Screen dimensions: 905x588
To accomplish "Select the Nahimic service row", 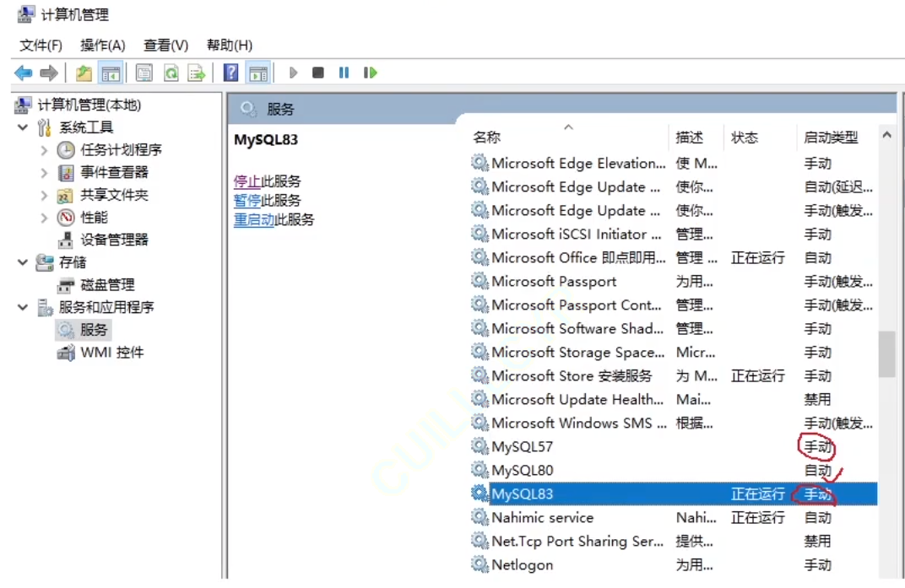I will click(674, 518).
